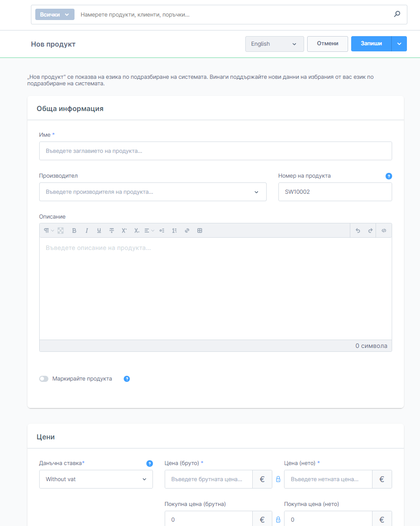Apply strikethrough text formatting
Image resolution: width=420 pixels, height=526 pixels.
pos(112,231)
